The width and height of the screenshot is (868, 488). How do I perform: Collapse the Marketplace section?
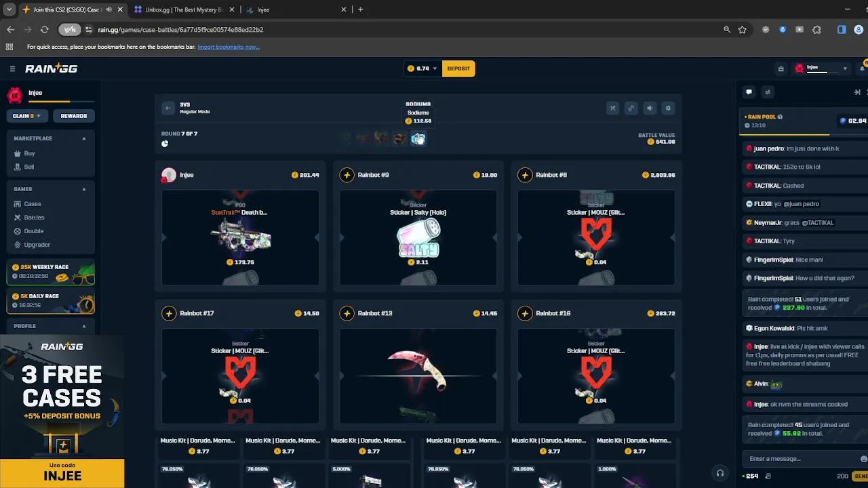point(84,138)
